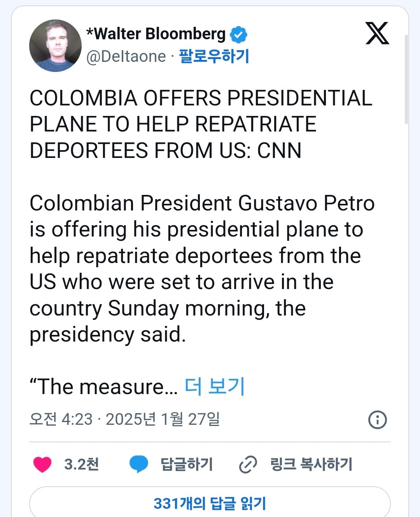
Task: Read replies with 331개의 답글 읽기
Action: pos(210,503)
